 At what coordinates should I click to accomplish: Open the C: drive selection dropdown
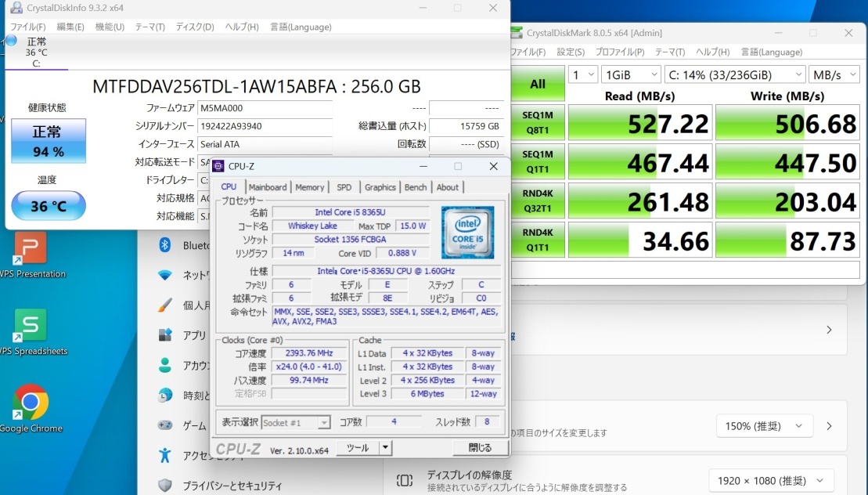(x=735, y=74)
